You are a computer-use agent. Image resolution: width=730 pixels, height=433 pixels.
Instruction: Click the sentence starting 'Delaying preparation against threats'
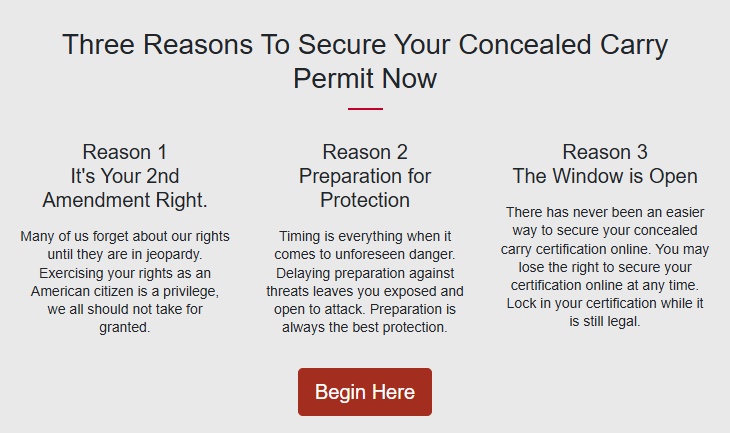[x=365, y=291]
